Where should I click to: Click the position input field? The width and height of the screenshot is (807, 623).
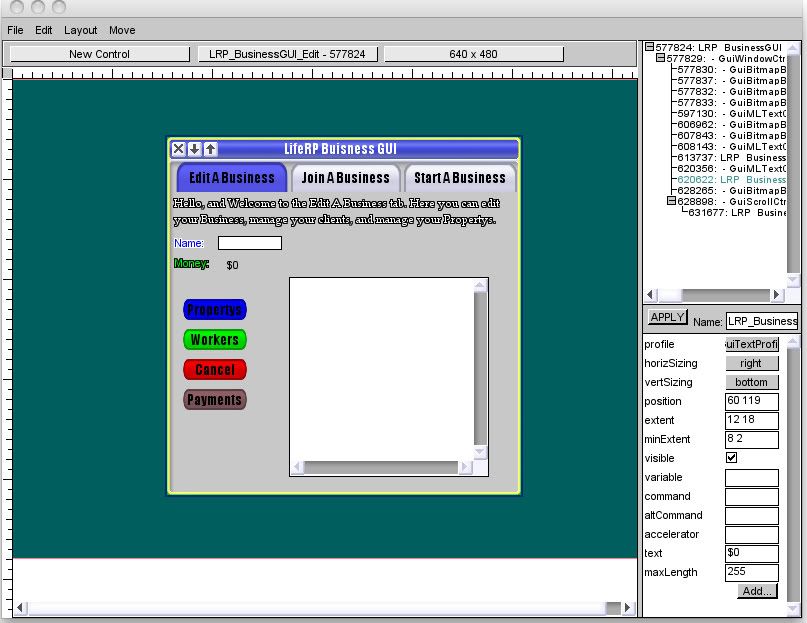(751, 401)
